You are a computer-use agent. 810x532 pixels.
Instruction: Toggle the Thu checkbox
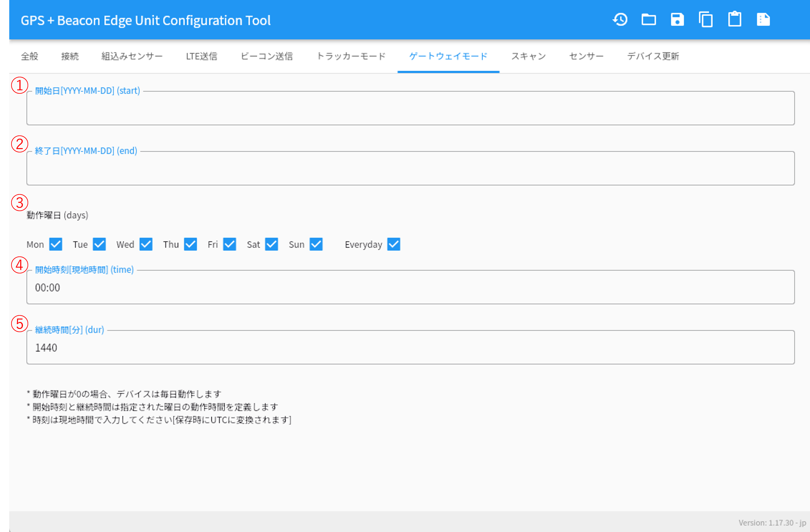click(x=191, y=244)
